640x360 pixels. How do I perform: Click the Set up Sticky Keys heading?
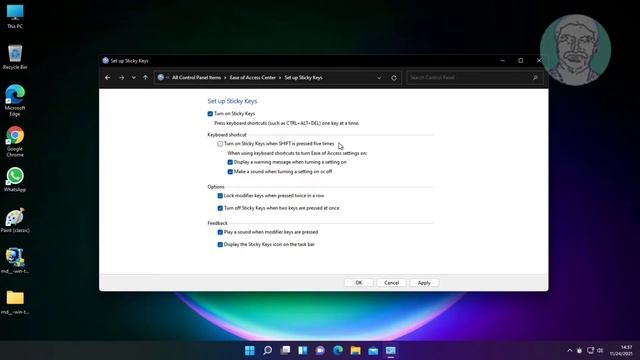232,101
